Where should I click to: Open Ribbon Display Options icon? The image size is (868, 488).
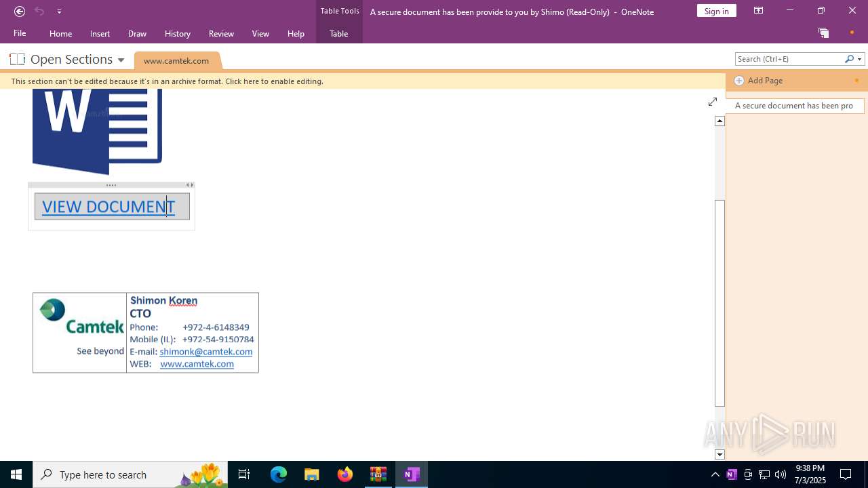pyautogui.click(x=758, y=11)
